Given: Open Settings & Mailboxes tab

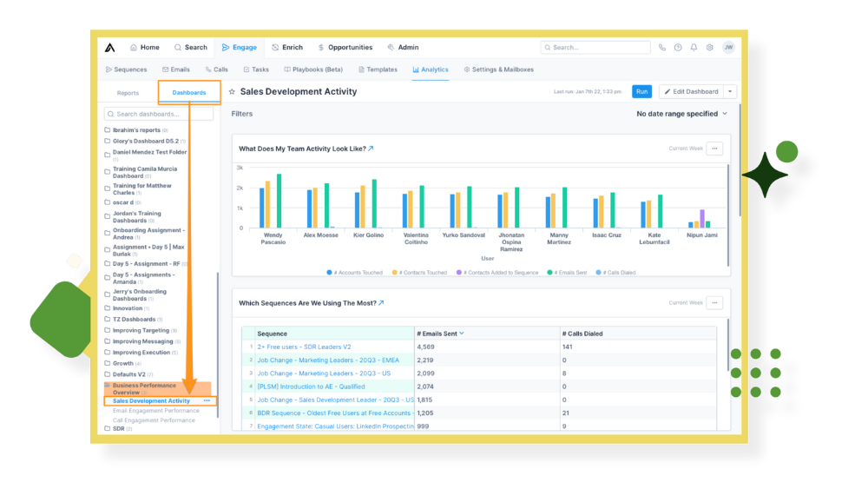Looking at the screenshot, I should [x=499, y=69].
